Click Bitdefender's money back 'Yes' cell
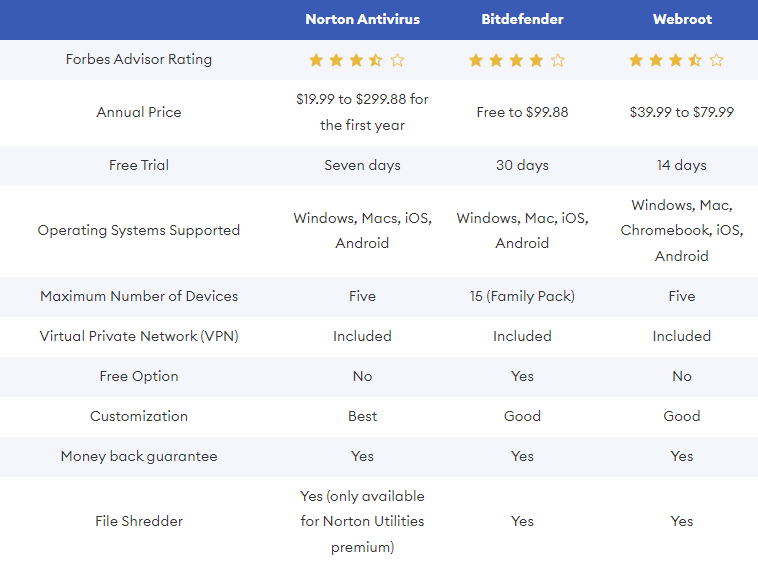This screenshot has height=564, width=758. click(x=522, y=457)
